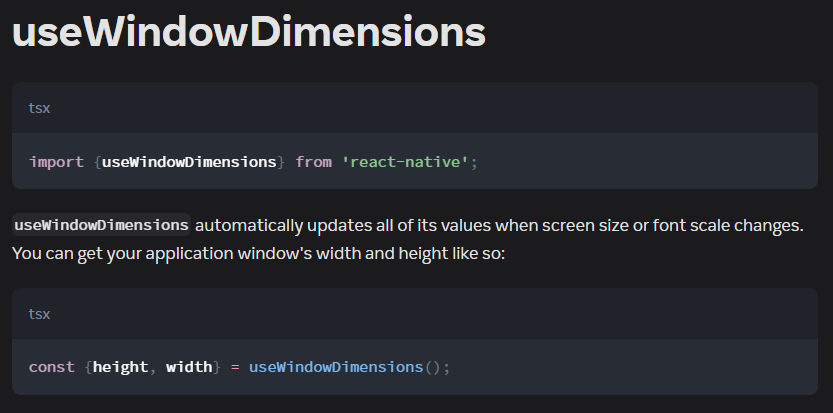The width and height of the screenshot is (833, 413).
Task: Click the import keyword in the first snippet
Action: pyautogui.click(x=56, y=161)
